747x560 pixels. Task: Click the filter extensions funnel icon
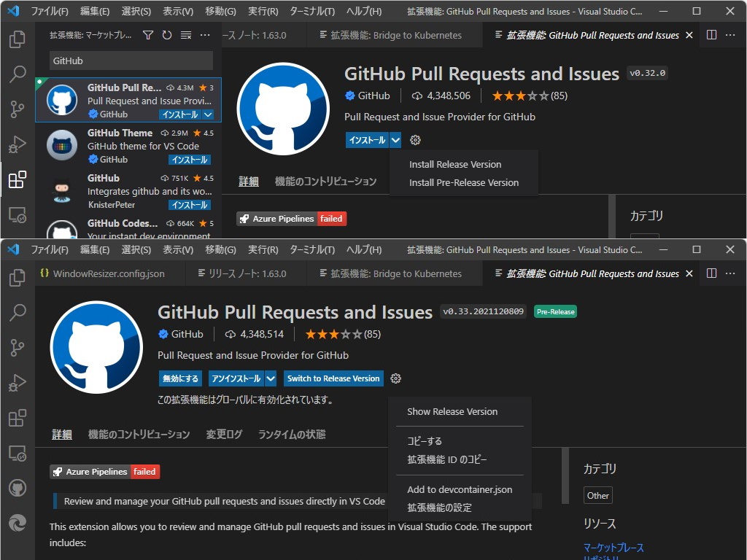coord(148,35)
